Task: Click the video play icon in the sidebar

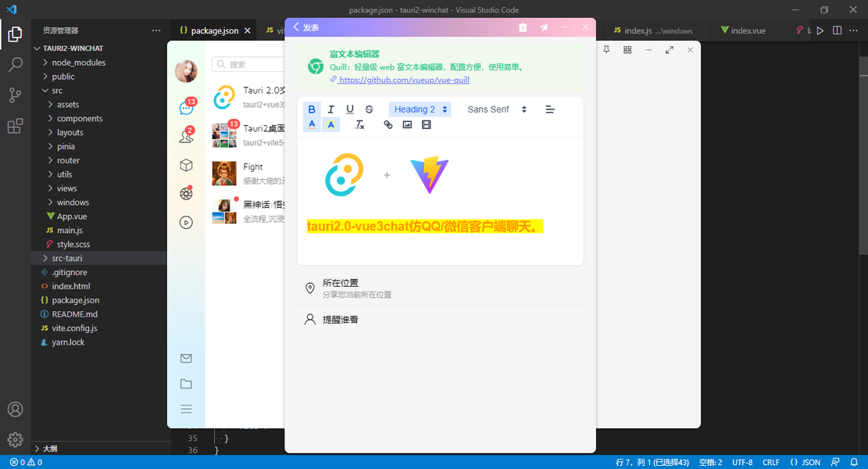Action: pyautogui.click(x=186, y=223)
